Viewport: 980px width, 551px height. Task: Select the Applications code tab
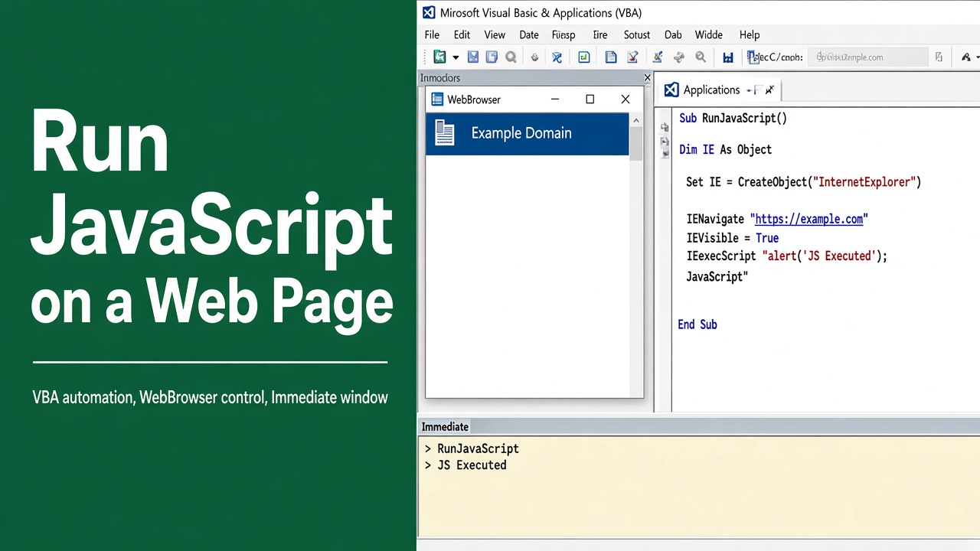tap(720, 90)
